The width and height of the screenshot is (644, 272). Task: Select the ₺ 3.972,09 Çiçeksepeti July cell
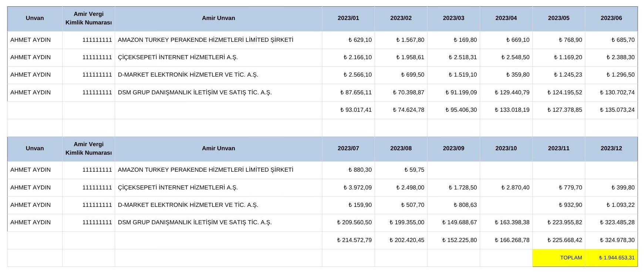point(357,188)
